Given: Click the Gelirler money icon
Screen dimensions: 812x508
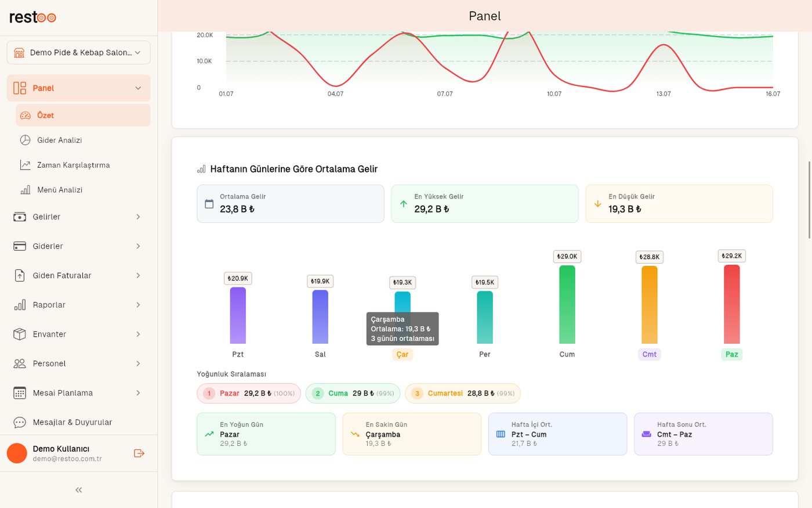Looking at the screenshot, I should pyautogui.click(x=20, y=217).
